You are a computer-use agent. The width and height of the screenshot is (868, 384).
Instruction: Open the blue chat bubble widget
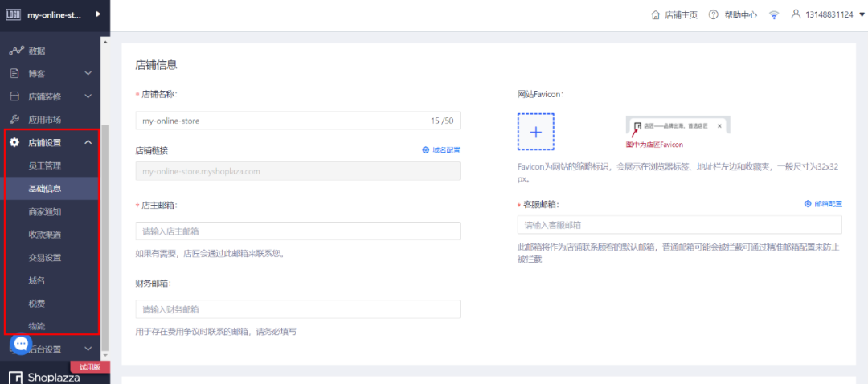point(21,344)
